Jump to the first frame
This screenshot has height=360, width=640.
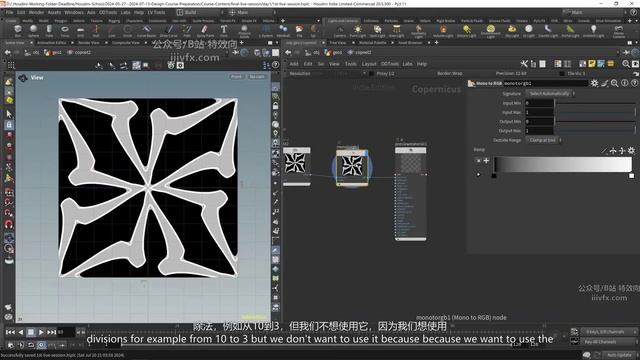click(x=11, y=332)
